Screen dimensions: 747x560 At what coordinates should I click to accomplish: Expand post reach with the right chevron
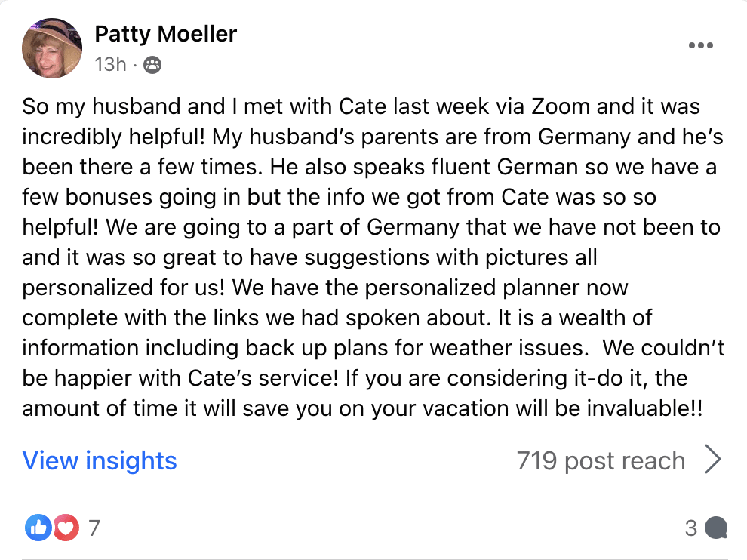[x=712, y=460]
